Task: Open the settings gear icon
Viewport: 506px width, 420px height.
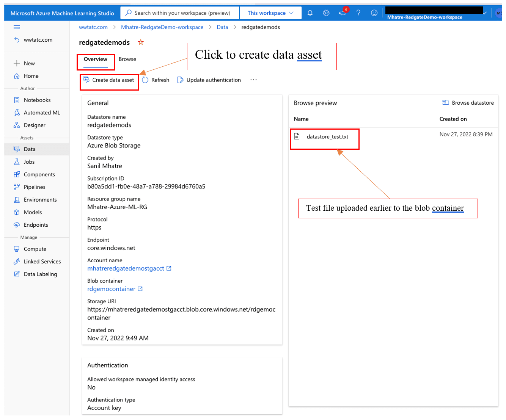Action: tap(326, 13)
